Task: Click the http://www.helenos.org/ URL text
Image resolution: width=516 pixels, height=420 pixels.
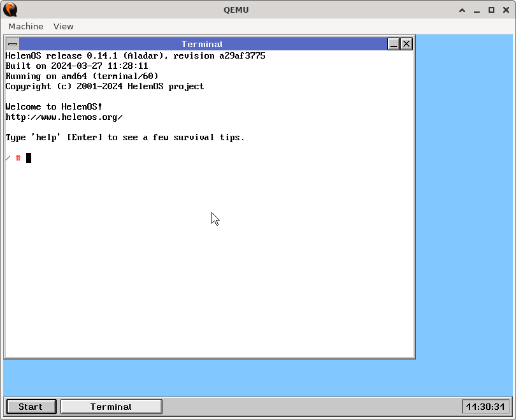Action: [x=64, y=117]
